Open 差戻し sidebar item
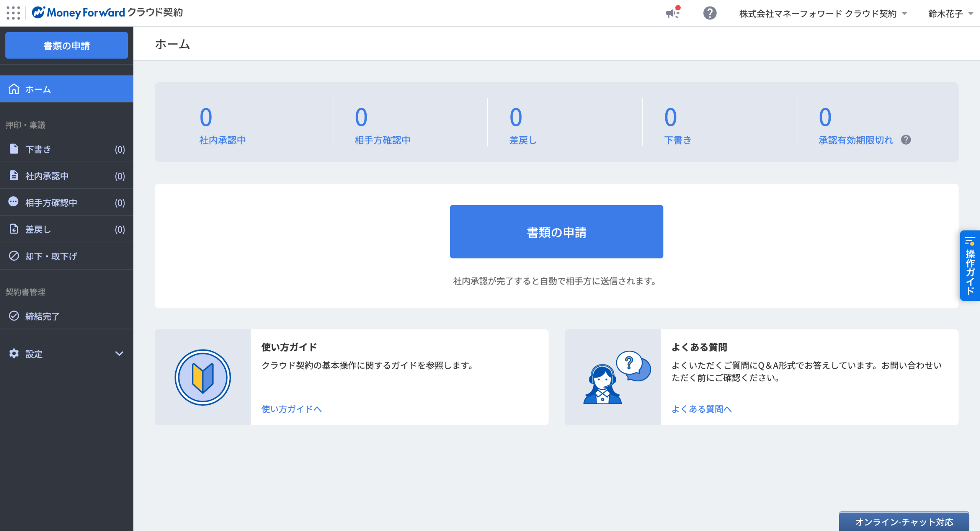Screen dimensions: 980x531 [x=67, y=229]
